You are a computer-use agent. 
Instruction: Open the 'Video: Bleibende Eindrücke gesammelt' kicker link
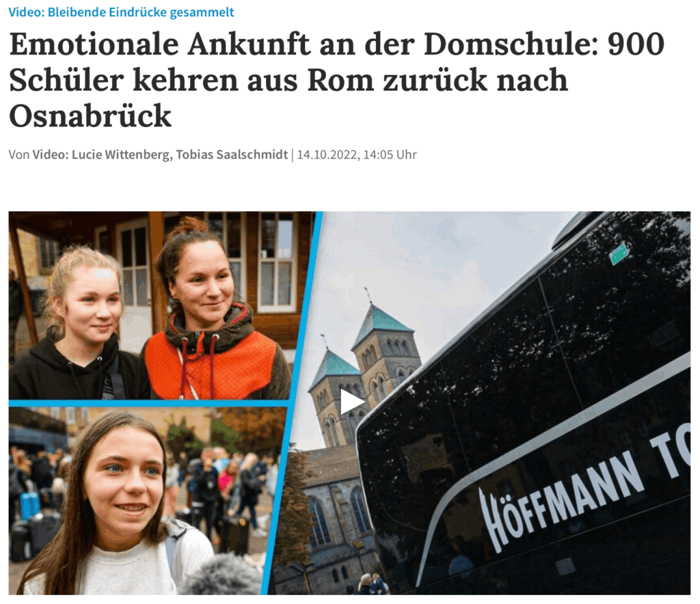click(121, 12)
